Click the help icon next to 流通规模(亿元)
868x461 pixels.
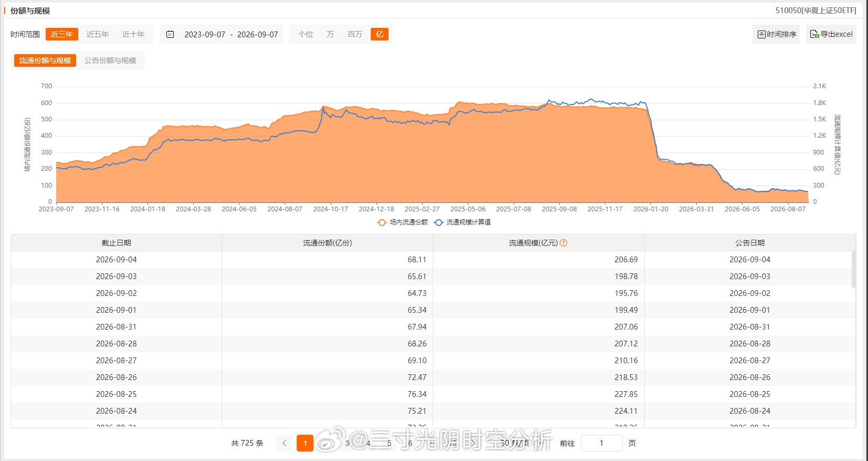[563, 243]
